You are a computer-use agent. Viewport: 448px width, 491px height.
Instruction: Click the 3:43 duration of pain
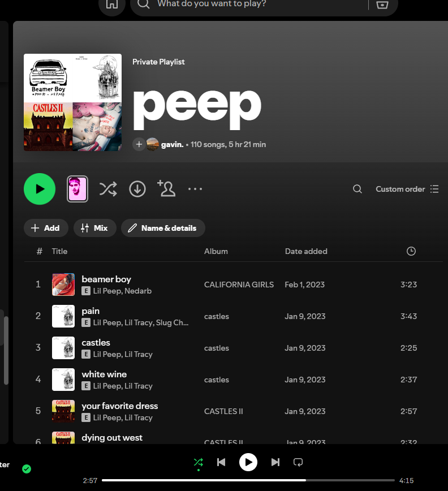pos(408,316)
